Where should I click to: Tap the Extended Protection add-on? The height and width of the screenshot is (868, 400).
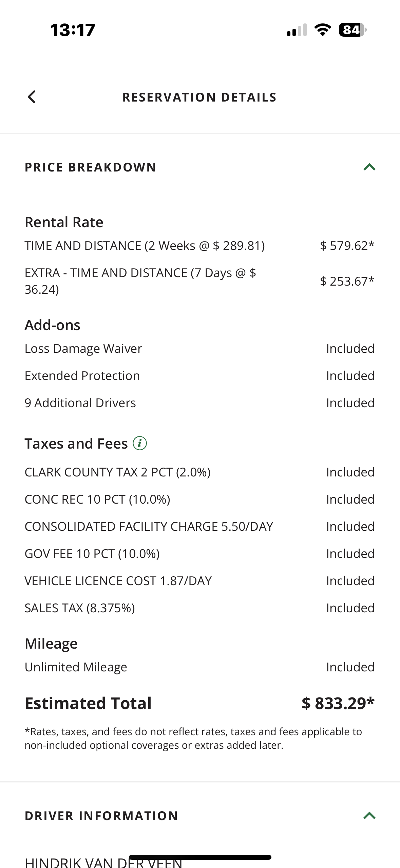(x=82, y=376)
